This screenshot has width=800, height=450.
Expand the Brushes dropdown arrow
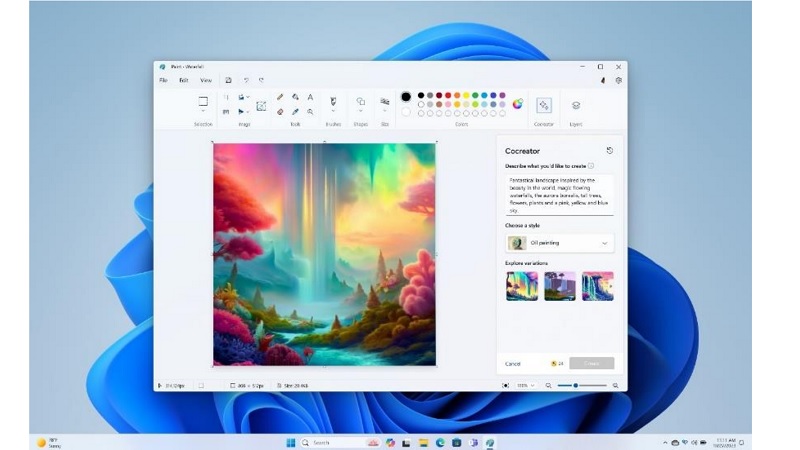point(333,111)
